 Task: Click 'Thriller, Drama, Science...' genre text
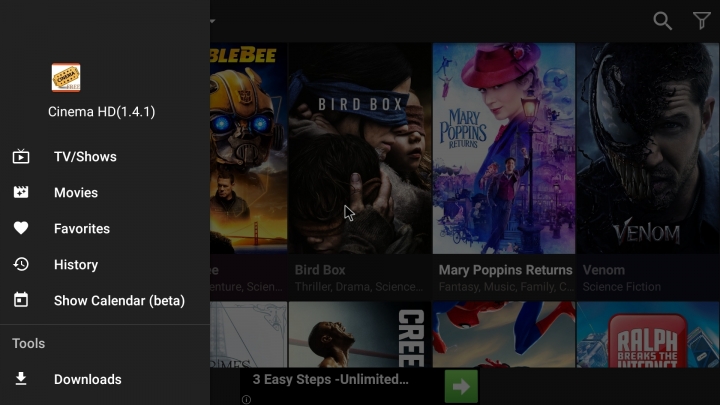(x=359, y=287)
